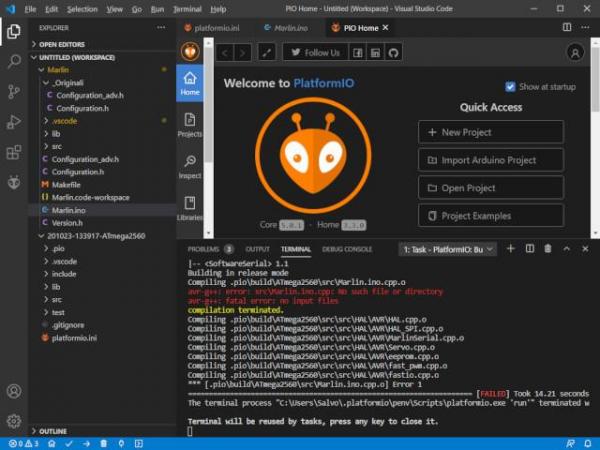The width and height of the screenshot is (600, 450).
Task: Open the Terminal menu in menu bar
Action: pos(186,8)
